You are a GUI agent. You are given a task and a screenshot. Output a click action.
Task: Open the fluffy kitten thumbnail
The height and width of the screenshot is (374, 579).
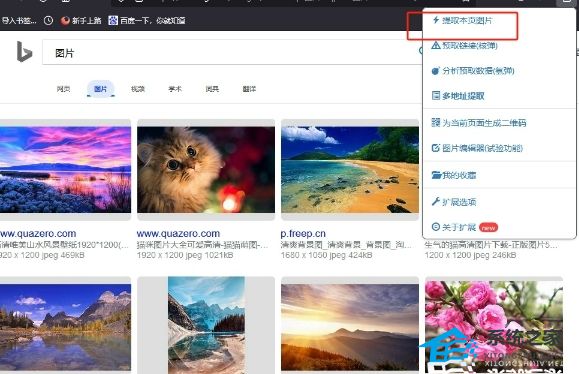tap(206, 169)
